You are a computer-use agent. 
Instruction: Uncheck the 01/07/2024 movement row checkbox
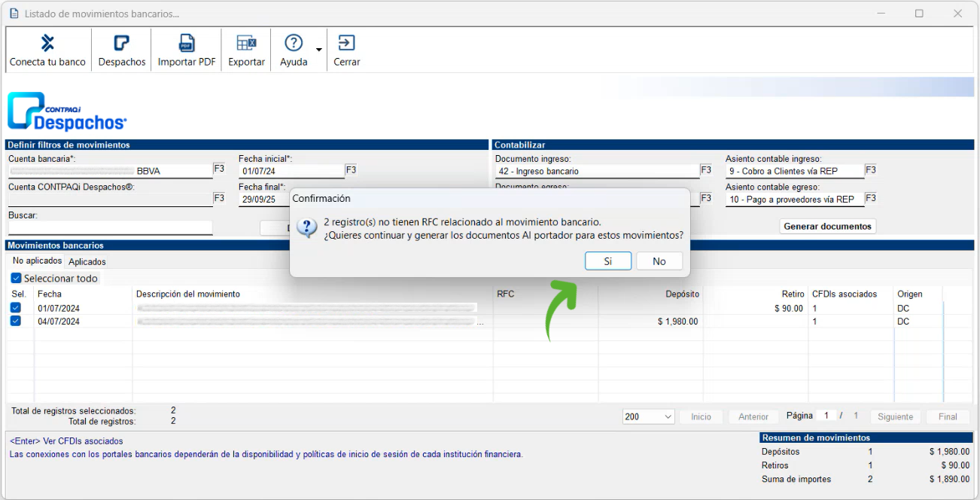point(16,308)
